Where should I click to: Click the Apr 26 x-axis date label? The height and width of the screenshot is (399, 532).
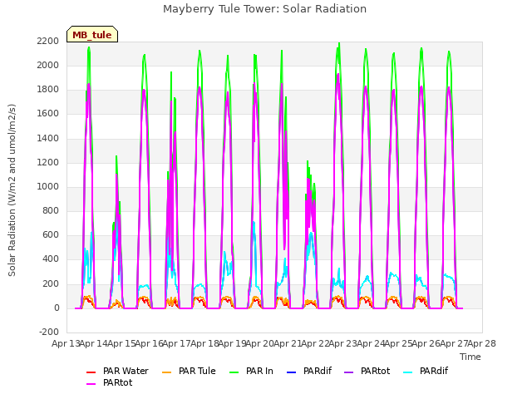point(426,343)
